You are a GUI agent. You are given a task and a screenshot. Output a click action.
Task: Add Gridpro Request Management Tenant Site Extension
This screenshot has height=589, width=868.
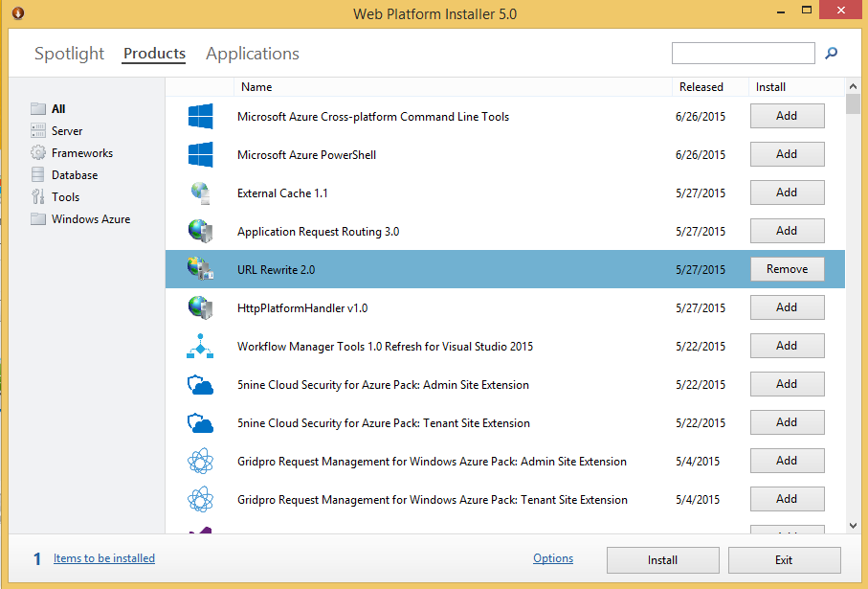pos(788,498)
